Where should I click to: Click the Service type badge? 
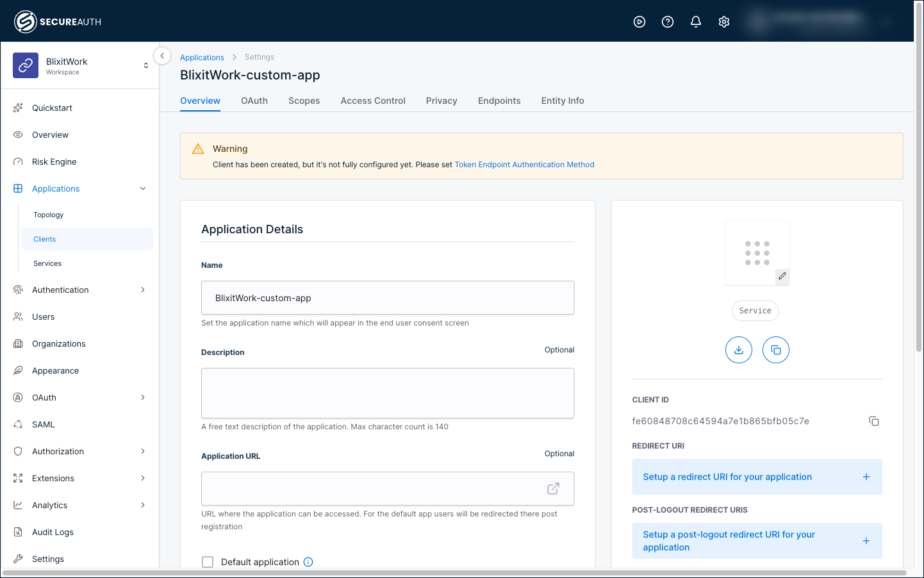pyautogui.click(x=755, y=311)
